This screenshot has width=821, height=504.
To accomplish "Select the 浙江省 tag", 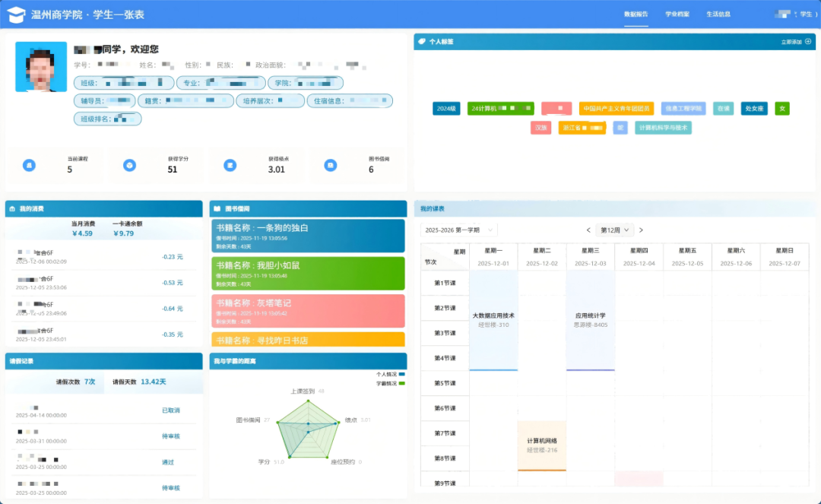I will [x=582, y=128].
